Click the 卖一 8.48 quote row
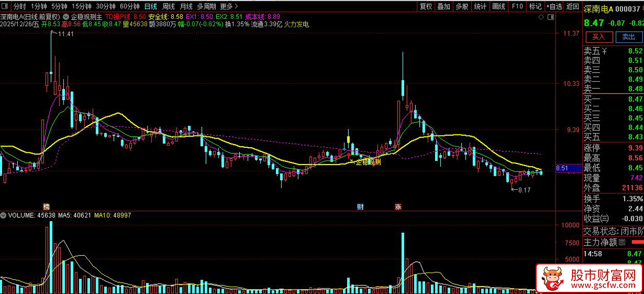The image size is (644, 294). click(613, 89)
